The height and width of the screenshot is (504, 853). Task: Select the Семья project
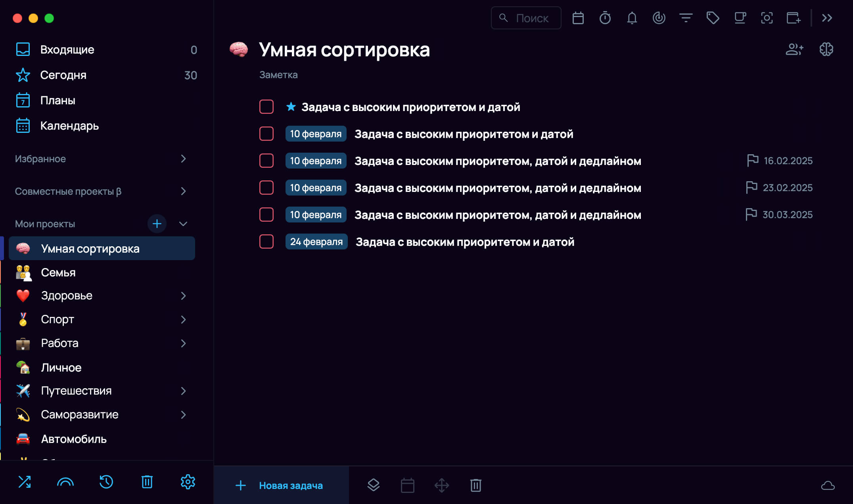click(102, 272)
